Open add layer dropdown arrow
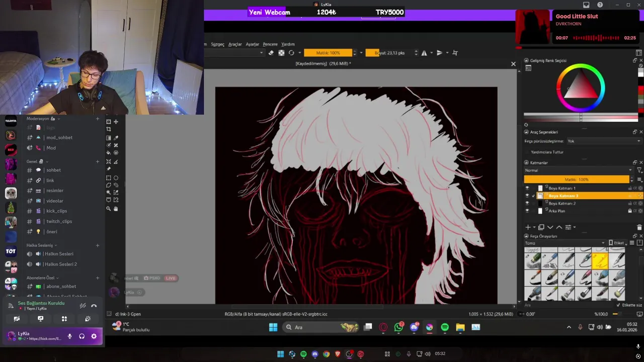644x362 pixels. [533, 227]
